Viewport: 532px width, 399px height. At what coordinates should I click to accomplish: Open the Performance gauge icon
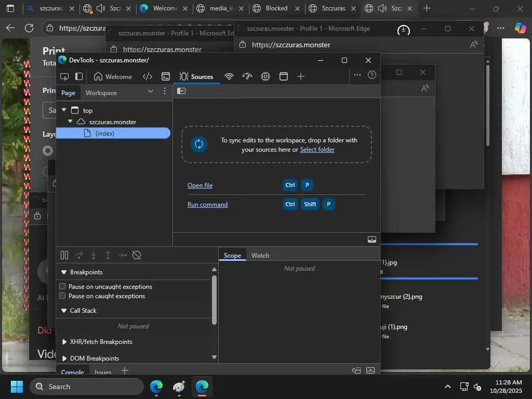coord(247,76)
